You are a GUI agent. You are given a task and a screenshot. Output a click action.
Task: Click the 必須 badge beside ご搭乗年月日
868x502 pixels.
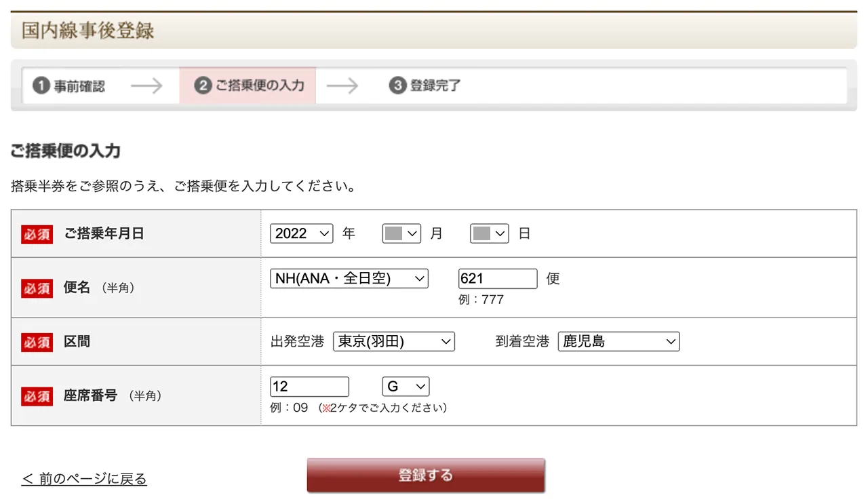[x=37, y=234]
